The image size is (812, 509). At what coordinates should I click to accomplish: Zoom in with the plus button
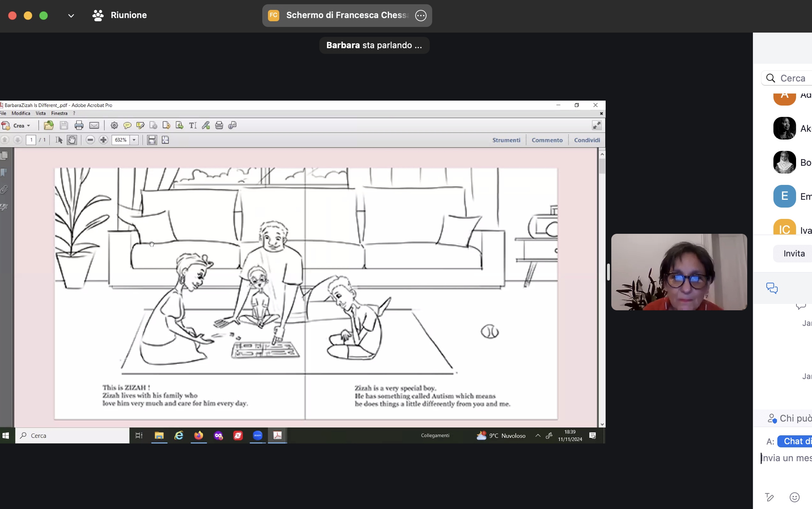pyautogui.click(x=103, y=140)
